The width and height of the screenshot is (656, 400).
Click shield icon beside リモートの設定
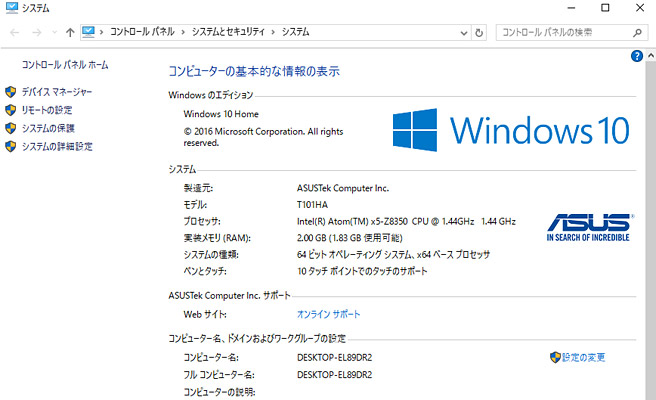coord(10,110)
